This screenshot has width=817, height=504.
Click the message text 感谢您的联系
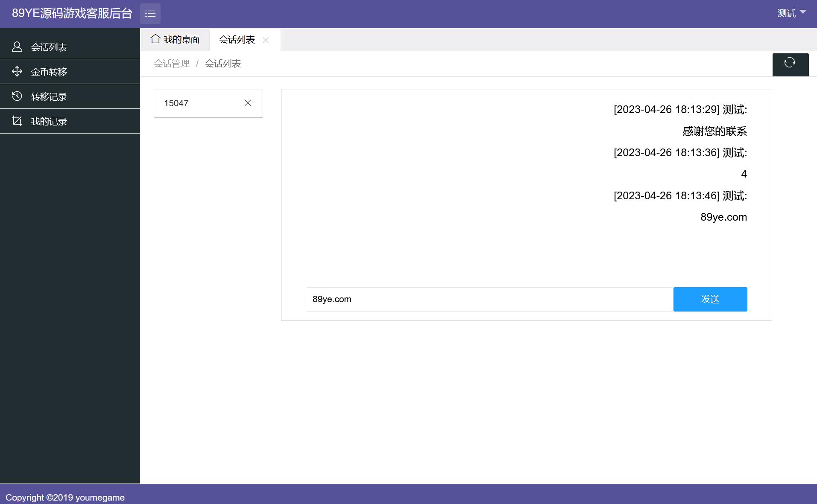click(715, 131)
